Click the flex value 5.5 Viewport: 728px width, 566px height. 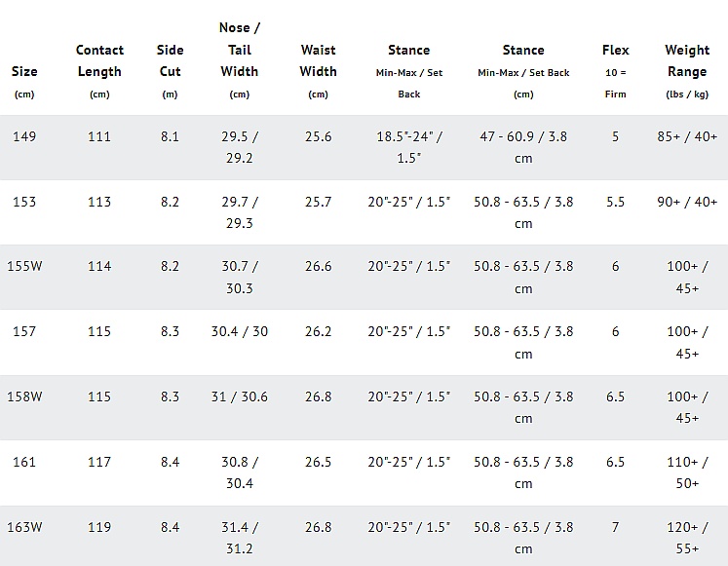coord(615,202)
